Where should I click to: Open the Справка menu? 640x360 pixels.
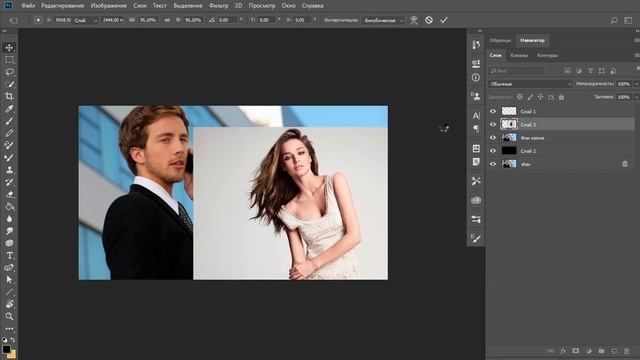[x=312, y=6]
